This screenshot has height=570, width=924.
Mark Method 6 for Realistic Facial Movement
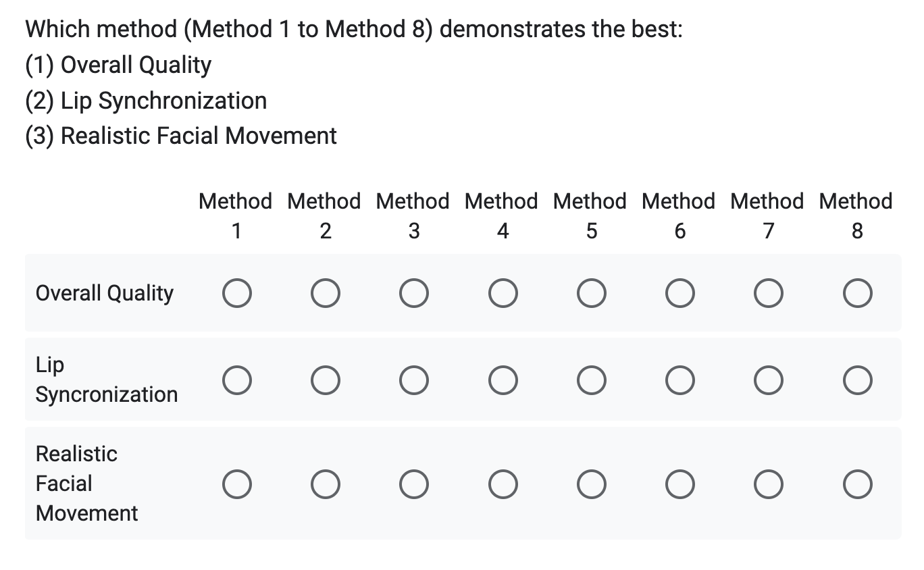(x=679, y=484)
